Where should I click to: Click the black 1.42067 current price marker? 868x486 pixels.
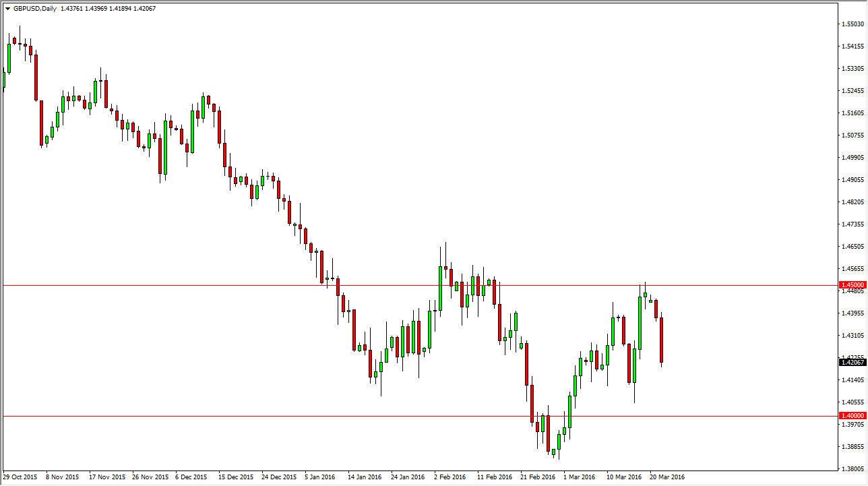tap(853, 361)
